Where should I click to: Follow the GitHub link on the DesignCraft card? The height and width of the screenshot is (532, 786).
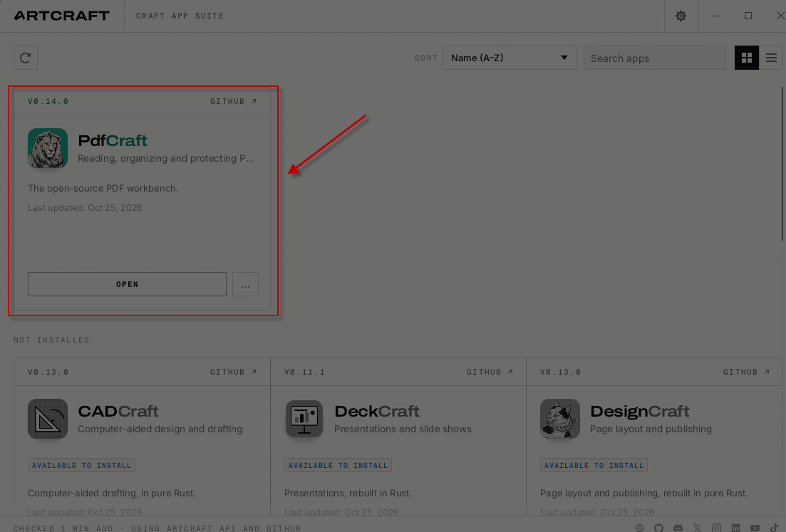pos(746,372)
